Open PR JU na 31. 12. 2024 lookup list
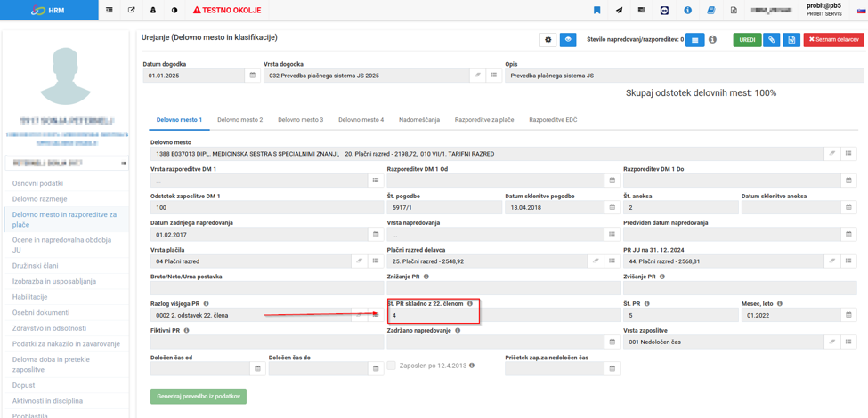868x418 pixels. click(x=849, y=261)
